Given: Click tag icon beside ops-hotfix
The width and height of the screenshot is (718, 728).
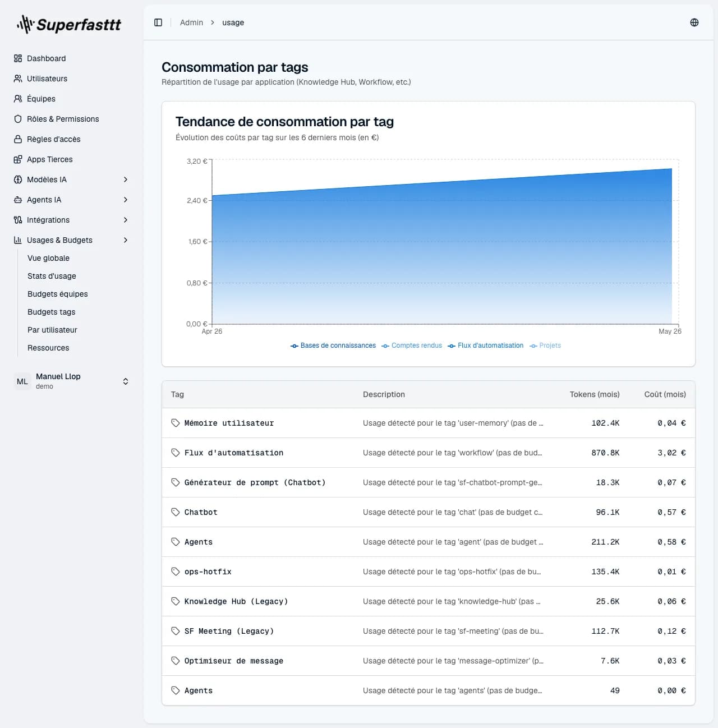Looking at the screenshot, I should pos(176,572).
